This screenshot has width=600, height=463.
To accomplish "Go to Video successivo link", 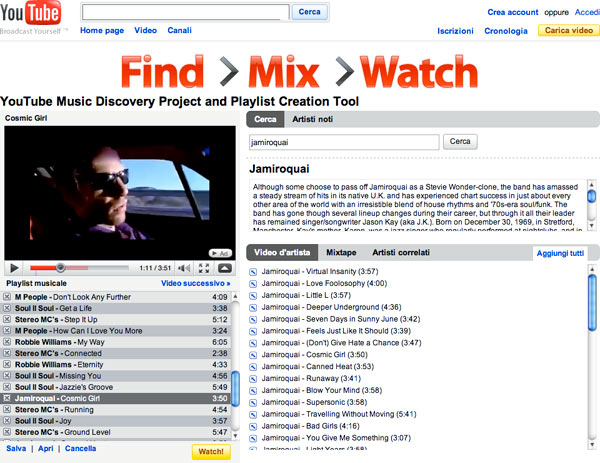I will pos(196,283).
